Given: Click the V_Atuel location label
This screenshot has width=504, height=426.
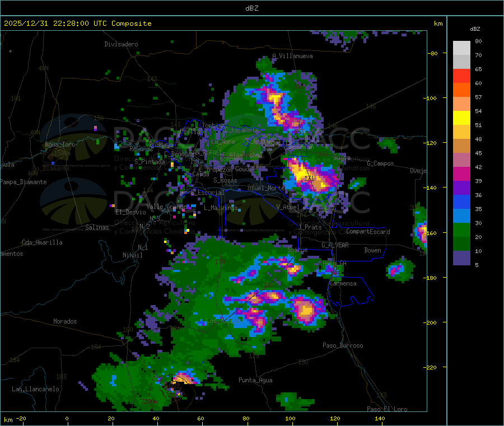Looking at the screenshot, I should [288, 207].
